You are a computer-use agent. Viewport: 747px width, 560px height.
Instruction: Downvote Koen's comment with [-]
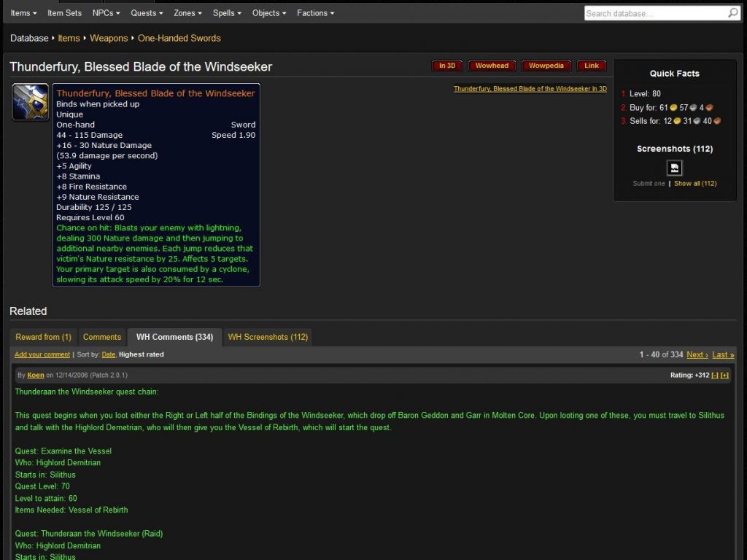click(x=715, y=376)
